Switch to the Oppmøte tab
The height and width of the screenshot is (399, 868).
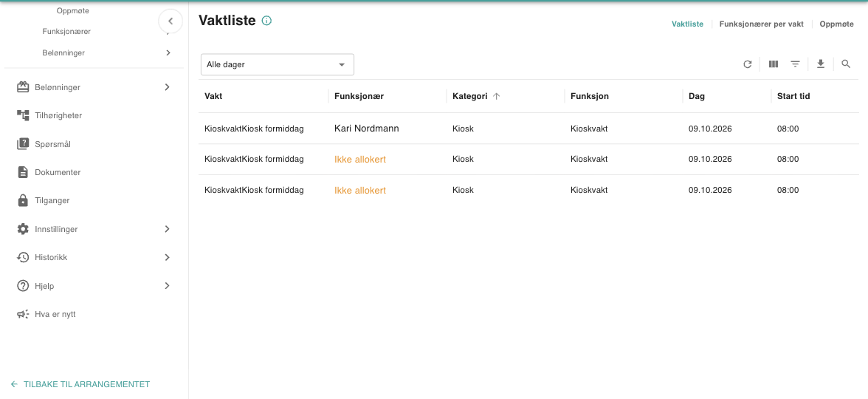(836, 24)
